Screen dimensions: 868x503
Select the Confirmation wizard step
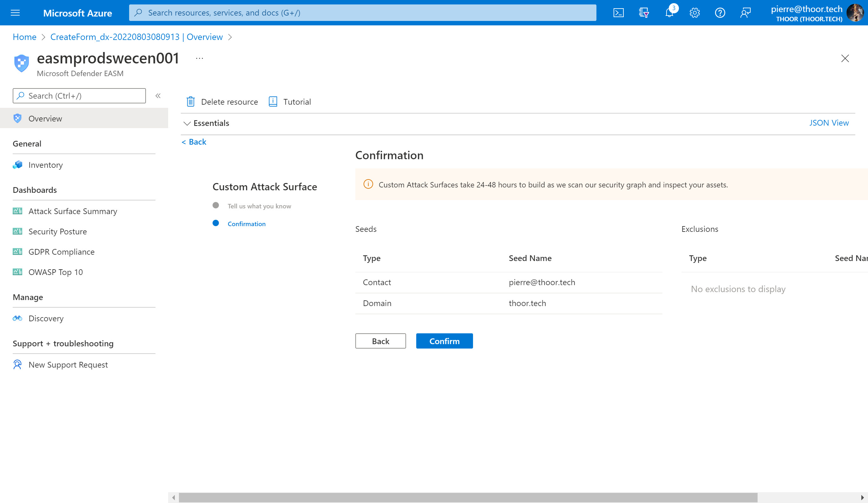click(x=246, y=224)
